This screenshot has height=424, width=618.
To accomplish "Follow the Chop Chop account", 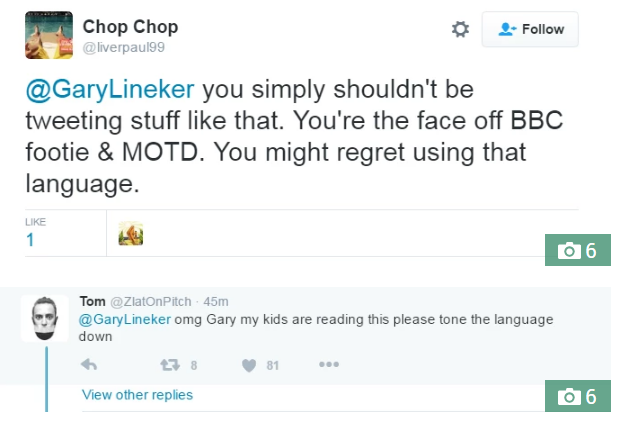I will (530, 30).
